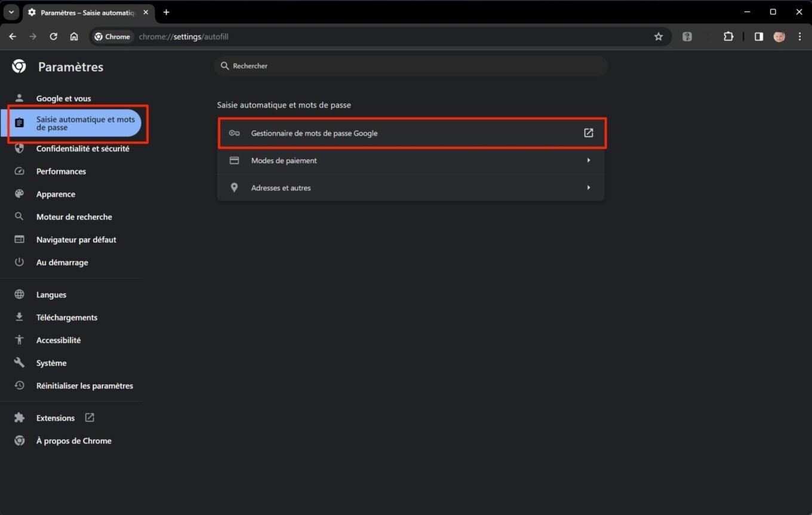Select the Paramètres – Saisie automatique tab
Viewport: 812px width, 515px height.
coord(88,12)
